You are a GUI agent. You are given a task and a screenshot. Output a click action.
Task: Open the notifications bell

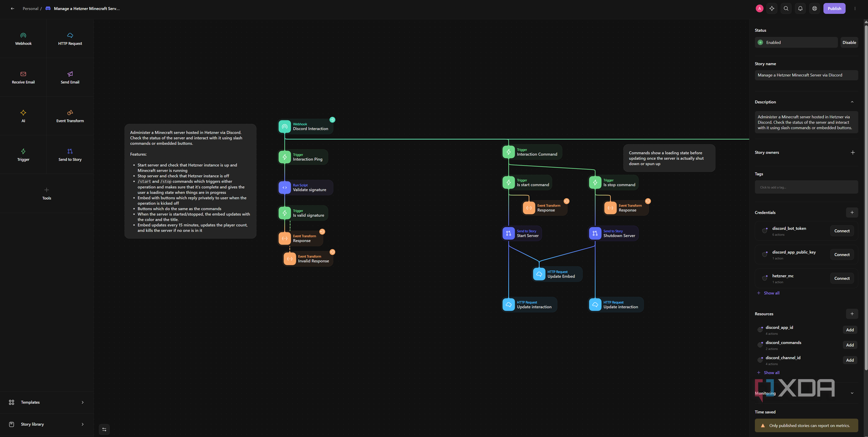click(800, 8)
